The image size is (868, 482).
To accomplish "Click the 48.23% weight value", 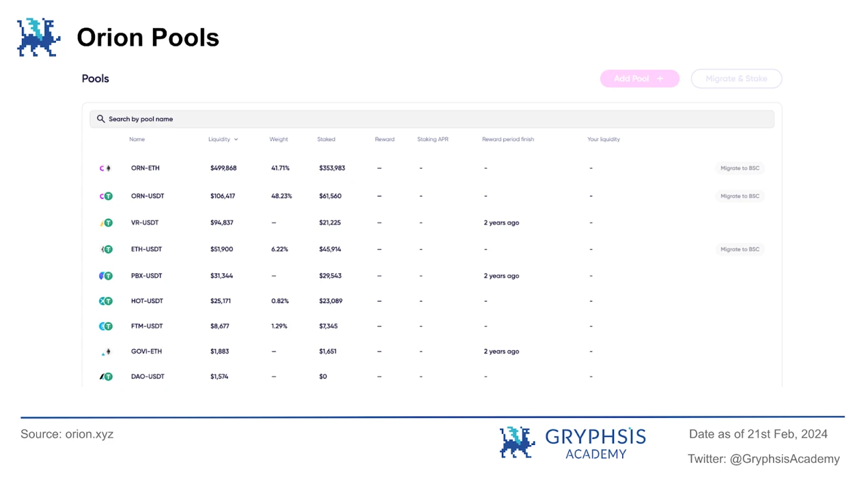I will click(281, 196).
